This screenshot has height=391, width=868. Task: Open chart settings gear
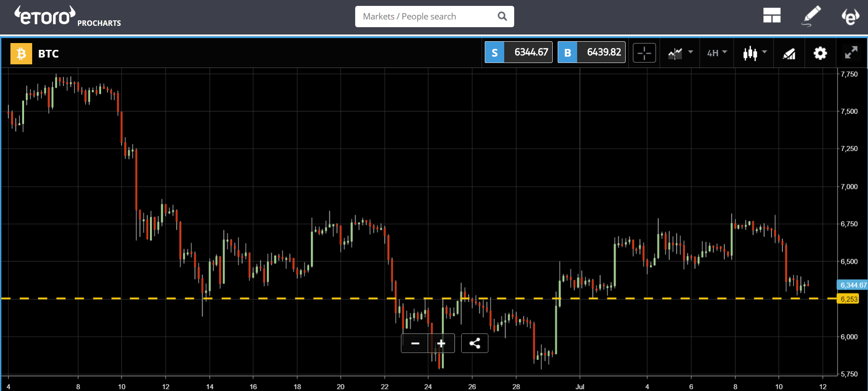pos(820,53)
